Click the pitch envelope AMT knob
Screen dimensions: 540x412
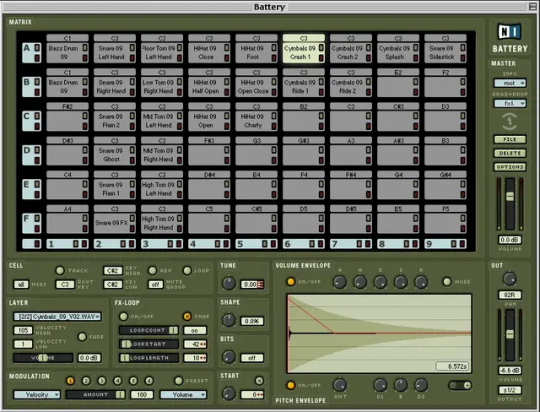(x=340, y=385)
